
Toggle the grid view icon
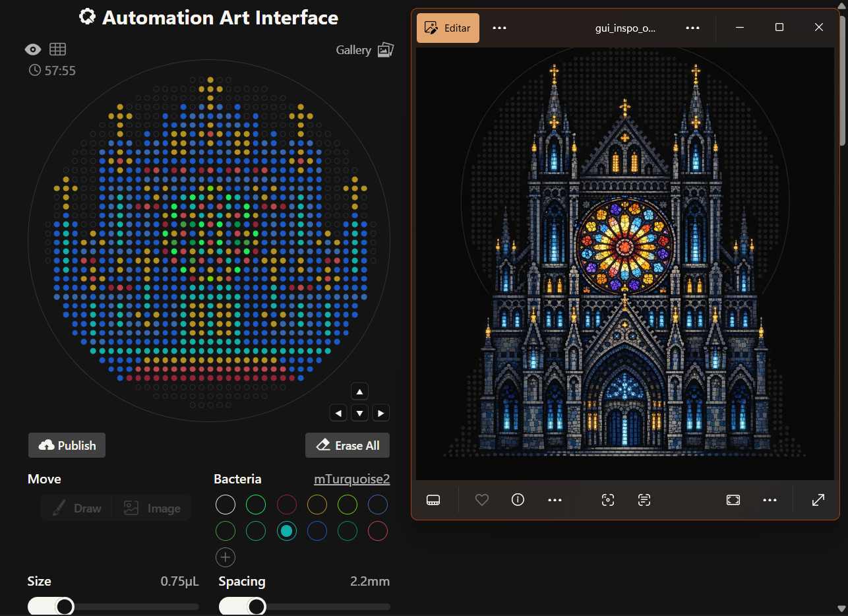[x=58, y=49]
